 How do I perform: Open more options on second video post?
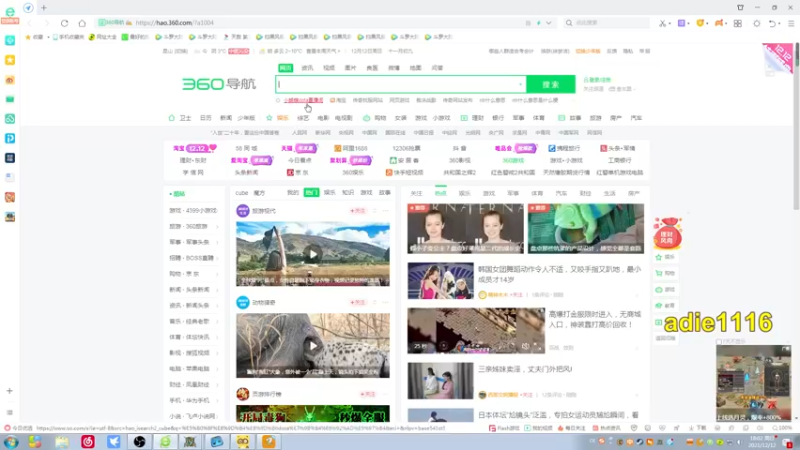pos(385,303)
